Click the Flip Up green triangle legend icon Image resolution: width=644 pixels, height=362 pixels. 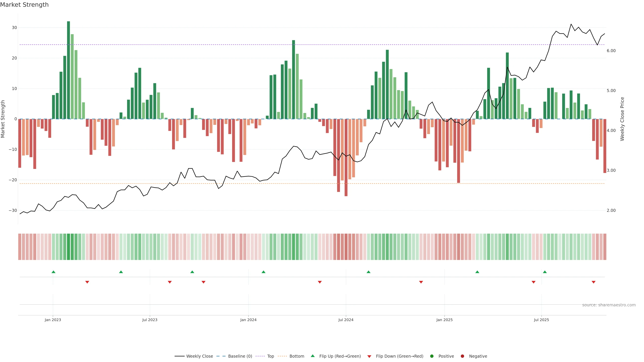[x=312, y=356]
